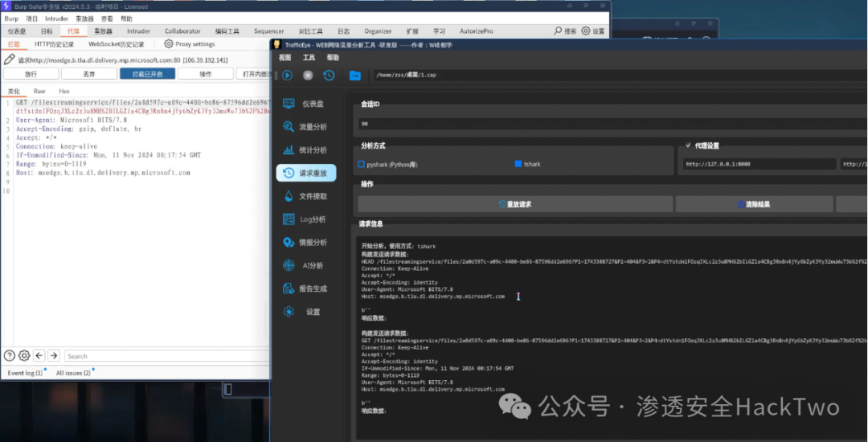Switch to Burp Collaborator tab
Viewport: 868px width, 442px height.
[x=182, y=31]
